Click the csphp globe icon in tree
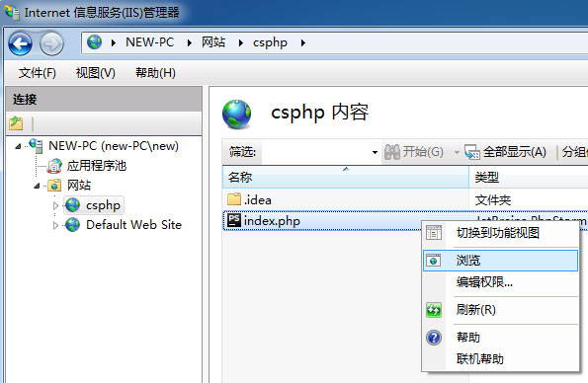 72,205
